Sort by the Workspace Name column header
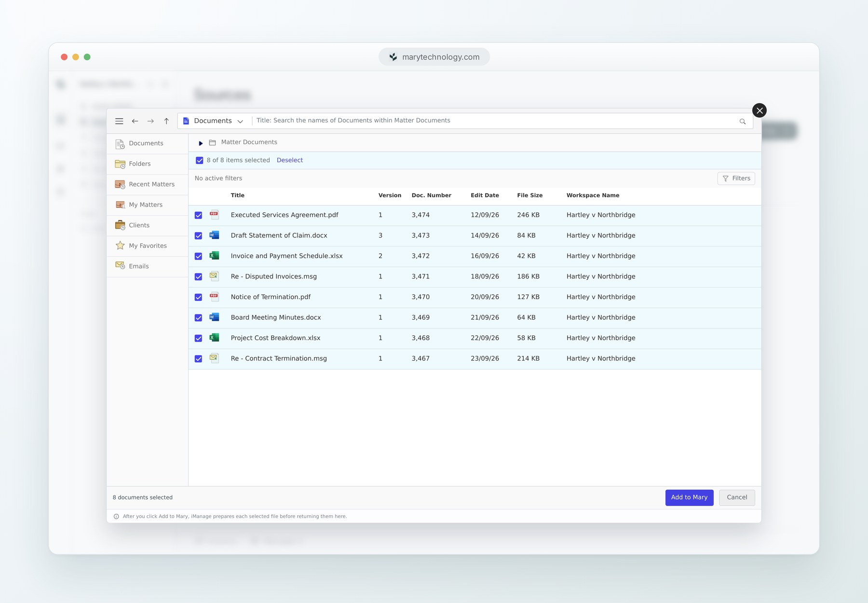Screen dimensions: 868x603 point(593,195)
